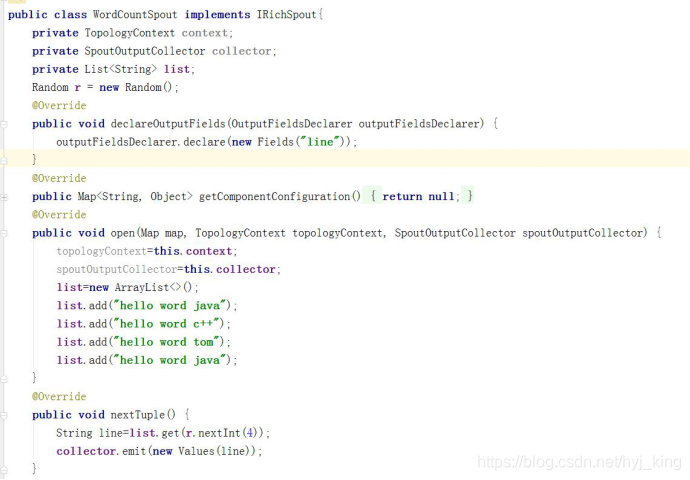Click the nextTuple method name
This screenshot has width=690, height=480.
coord(138,414)
